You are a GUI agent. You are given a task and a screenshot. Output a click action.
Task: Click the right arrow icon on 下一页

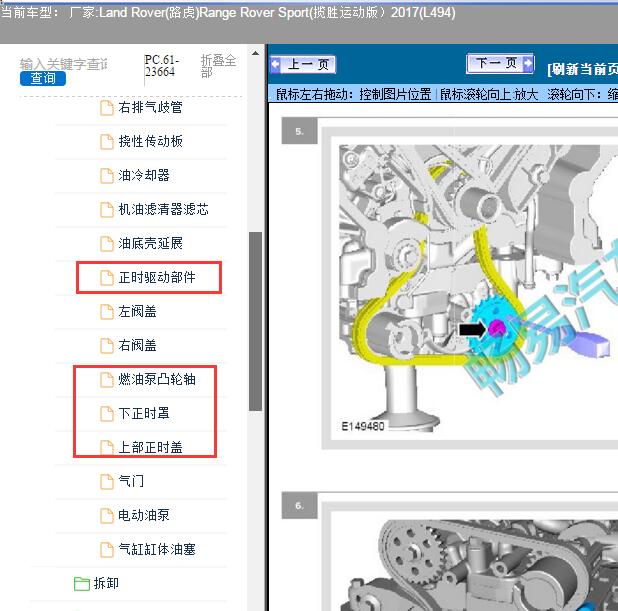[x=528, y=63]
